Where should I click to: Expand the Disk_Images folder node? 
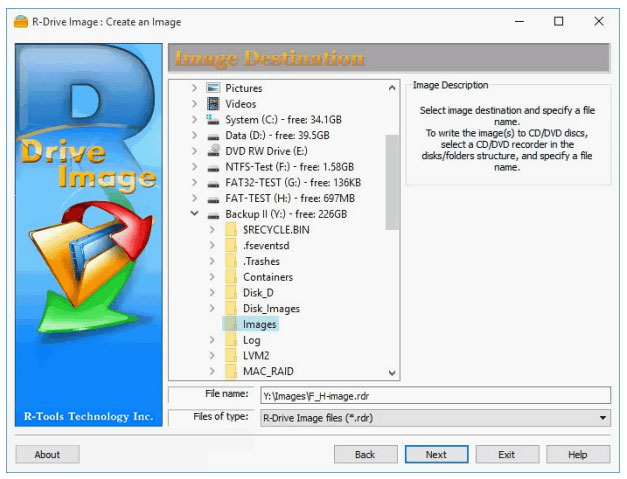(212, 308)
